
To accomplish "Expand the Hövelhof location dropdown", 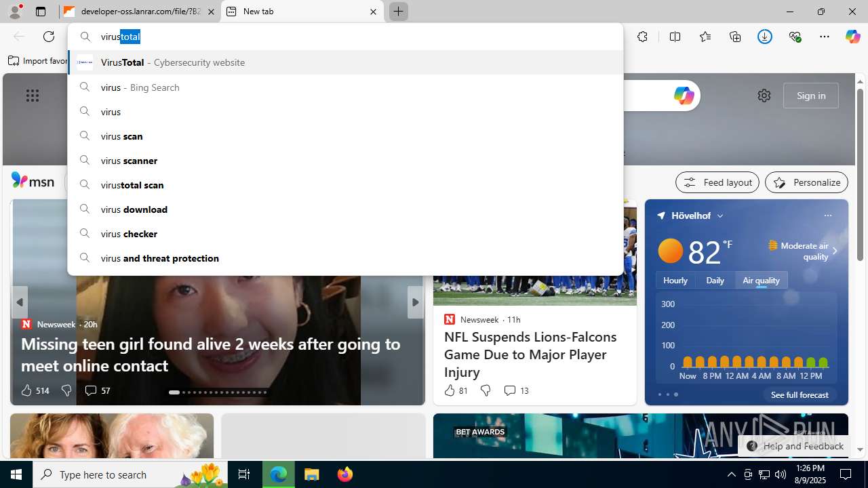I will pos(720,216).
